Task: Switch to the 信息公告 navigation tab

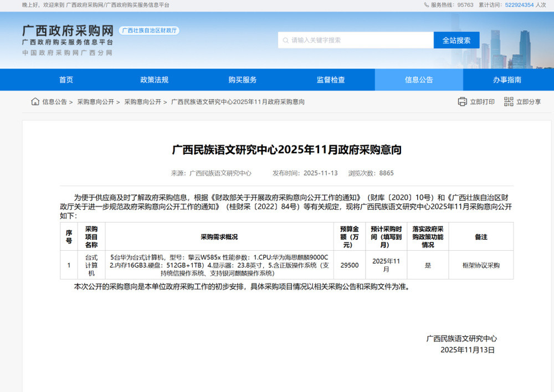Action: coord(419,79)
